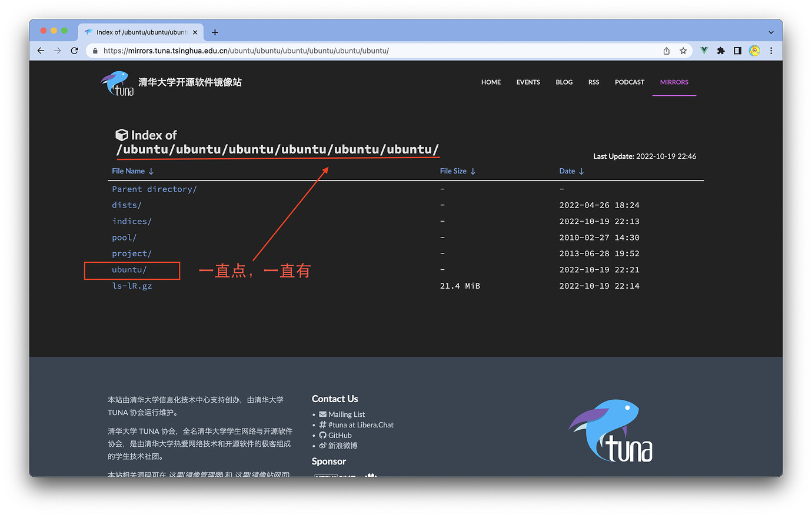The width and height of the screenshot is (812, 515).
Task: Open the EVENTS nav item
Action: point(528,82)
